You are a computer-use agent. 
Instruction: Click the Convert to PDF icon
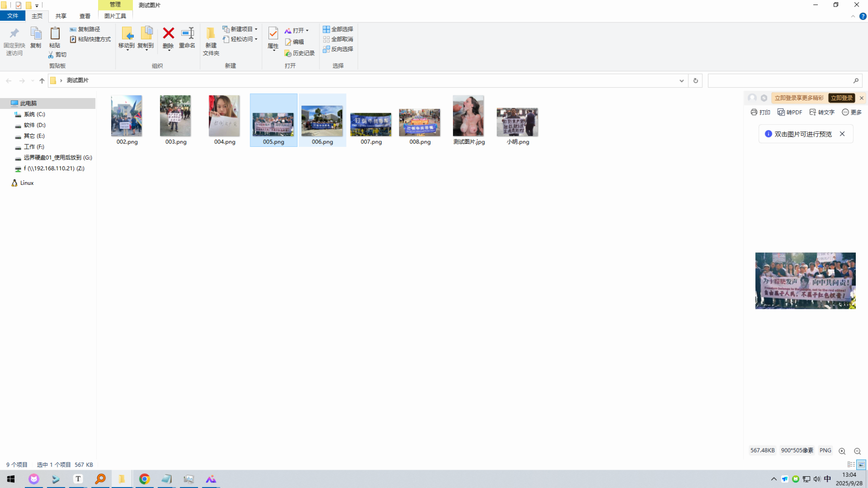pyautogui.click(x=790, y=112)
